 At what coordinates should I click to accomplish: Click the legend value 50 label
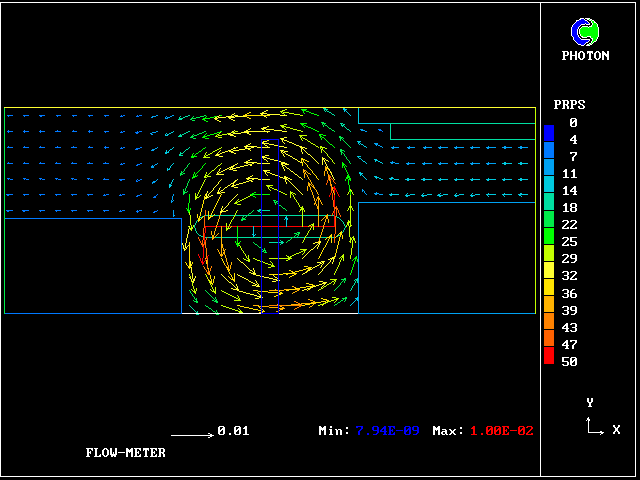[569, 361]
